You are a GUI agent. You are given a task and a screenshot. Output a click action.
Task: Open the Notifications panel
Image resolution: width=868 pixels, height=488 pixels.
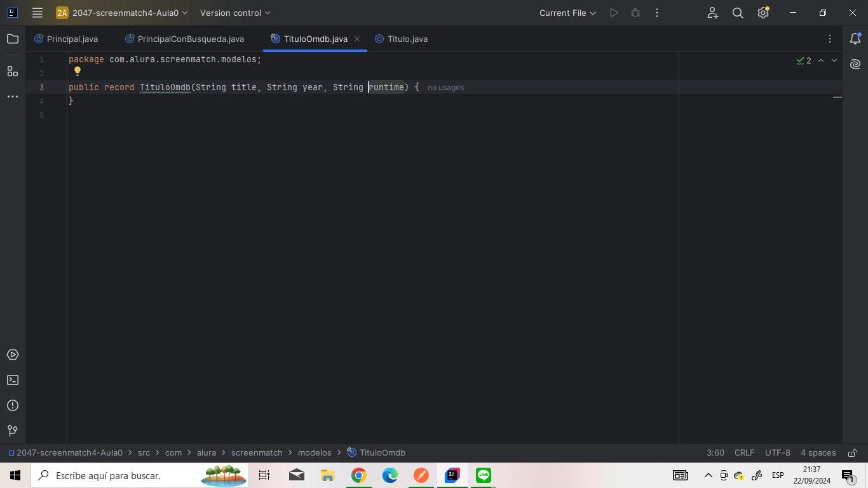855,39
